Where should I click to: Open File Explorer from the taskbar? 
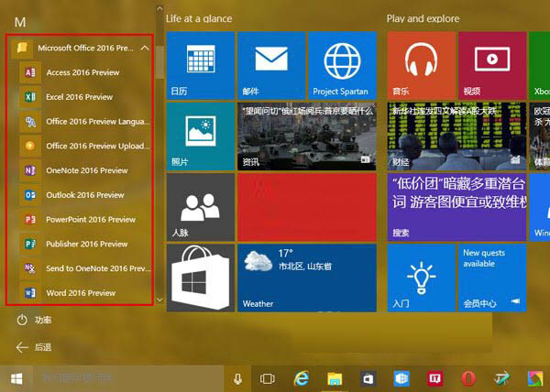coord(335,378)
